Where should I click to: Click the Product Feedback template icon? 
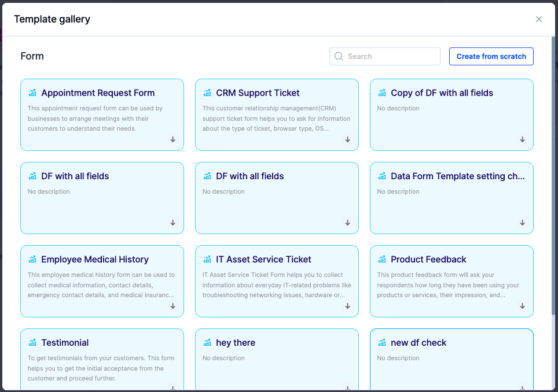pos(382,259)
